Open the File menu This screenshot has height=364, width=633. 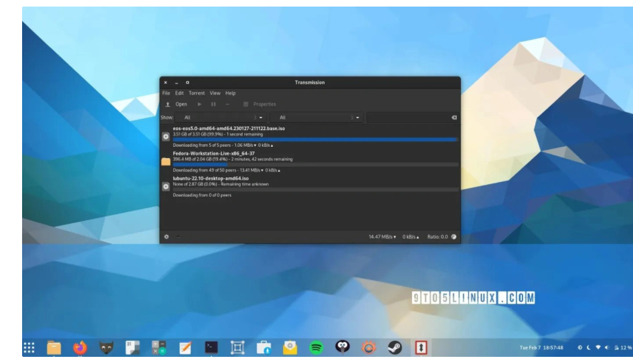(166, 93)
